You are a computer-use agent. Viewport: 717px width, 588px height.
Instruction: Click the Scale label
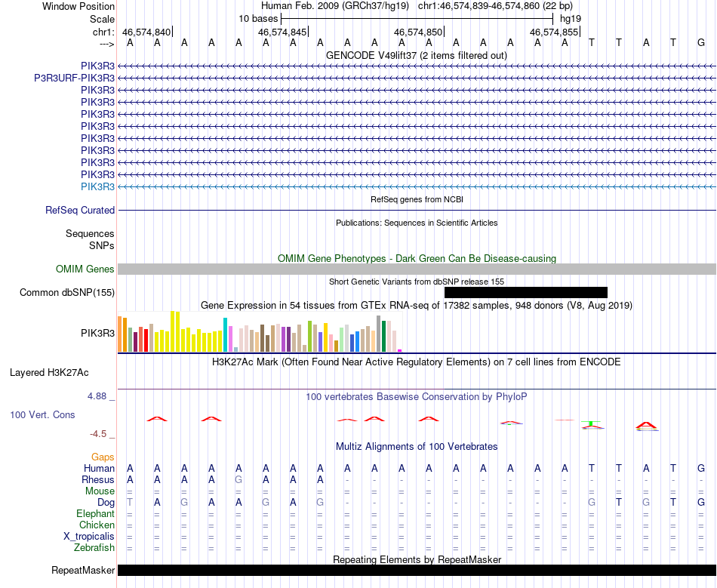102,19
